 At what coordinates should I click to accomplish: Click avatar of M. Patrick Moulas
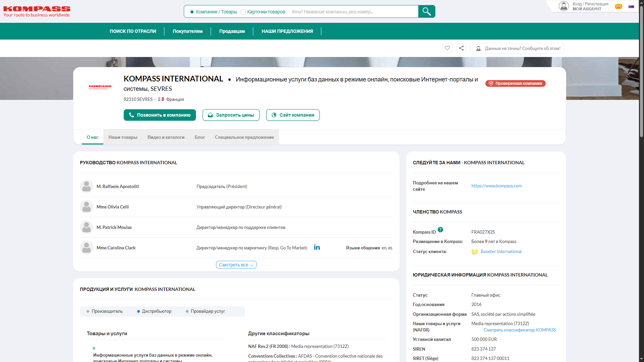[x=87, y=227]
